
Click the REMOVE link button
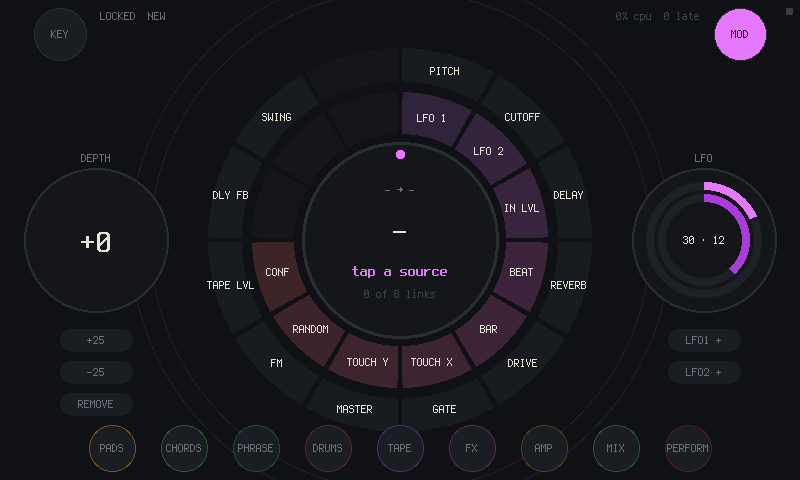click(96, 405)
